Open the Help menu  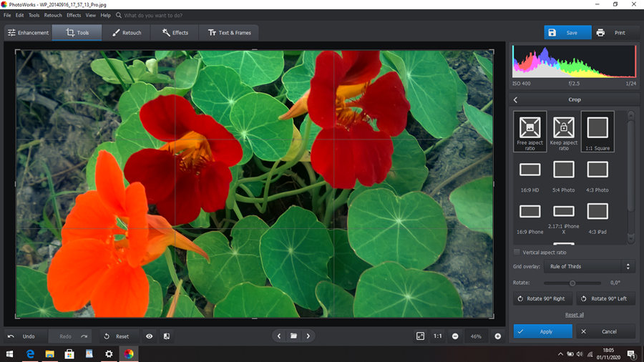click(106, 15)
